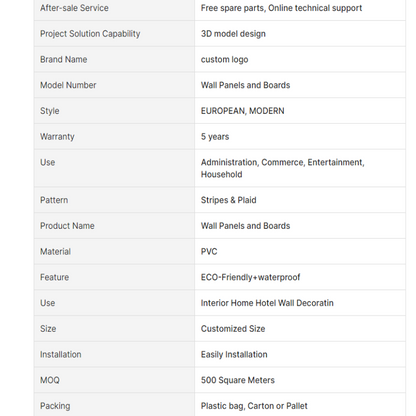Select the Product Name label
This screenshot has height=416, width=416.
(67, 226)
